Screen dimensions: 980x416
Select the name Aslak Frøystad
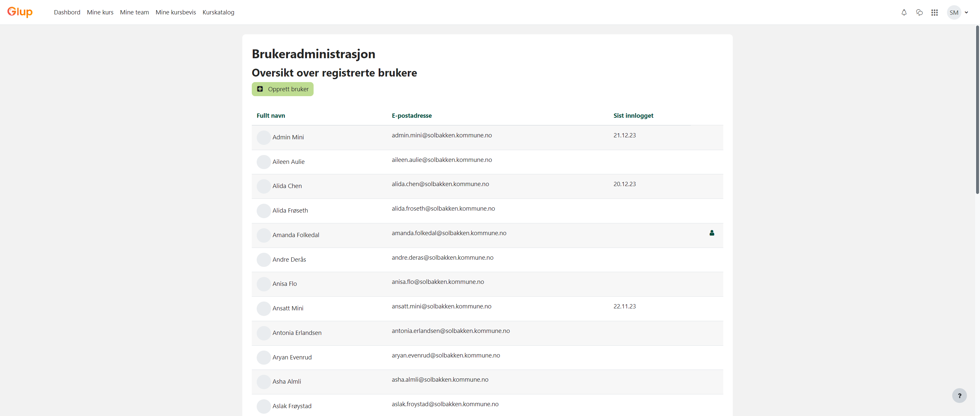tap(292, 406)
